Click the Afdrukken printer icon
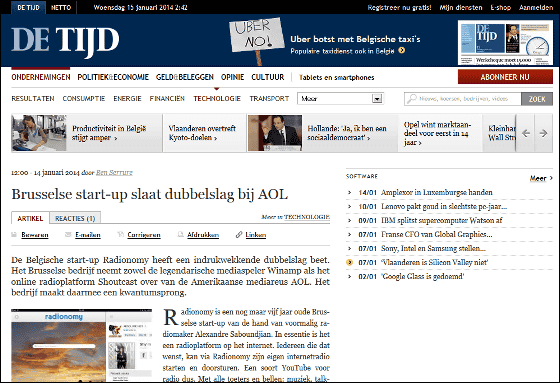 point(181,235)
